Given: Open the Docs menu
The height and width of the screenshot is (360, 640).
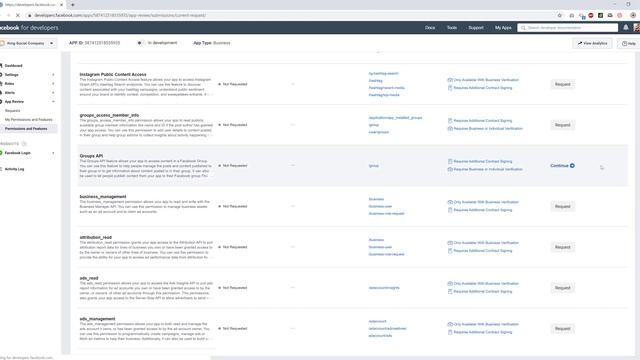Looking at the screenshot, I should point(430,28).
